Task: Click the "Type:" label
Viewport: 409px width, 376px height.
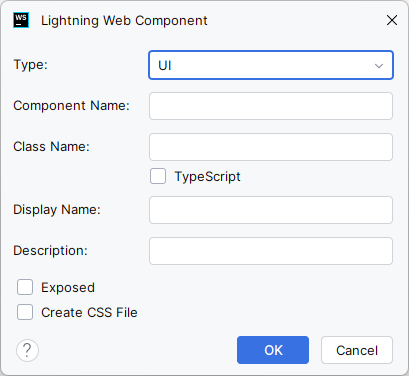Action: (x=30, y=65)
